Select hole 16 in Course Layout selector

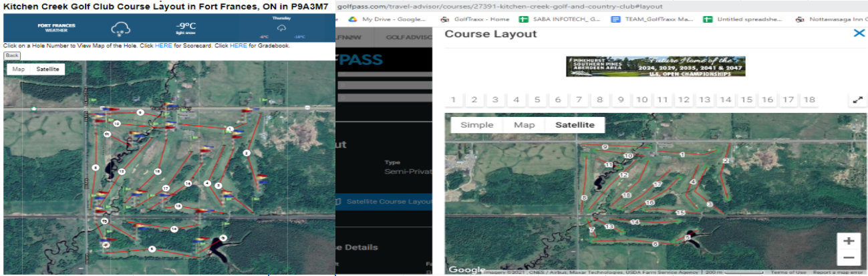pyautogui.click(x=767, y=100)
